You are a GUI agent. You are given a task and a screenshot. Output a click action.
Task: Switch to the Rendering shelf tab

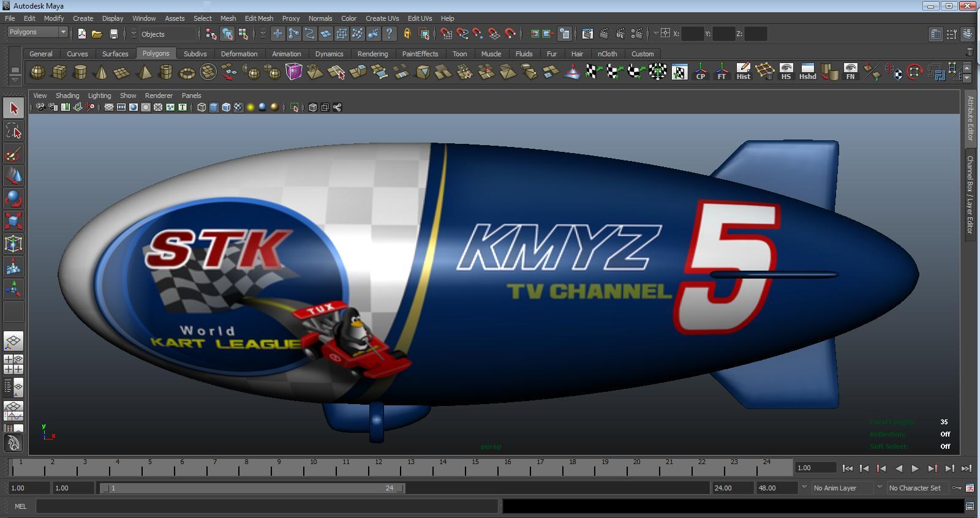(372, 54)
